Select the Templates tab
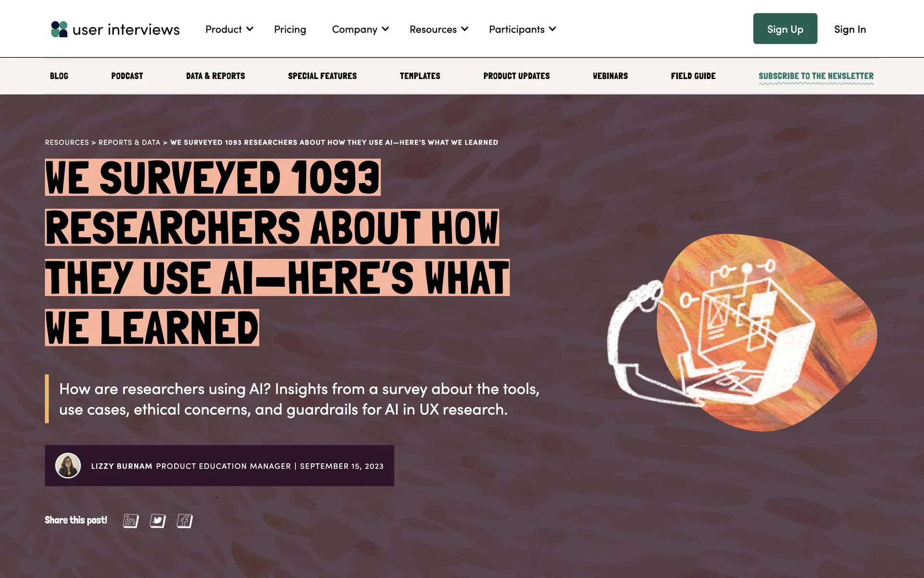 click(420, 76)
